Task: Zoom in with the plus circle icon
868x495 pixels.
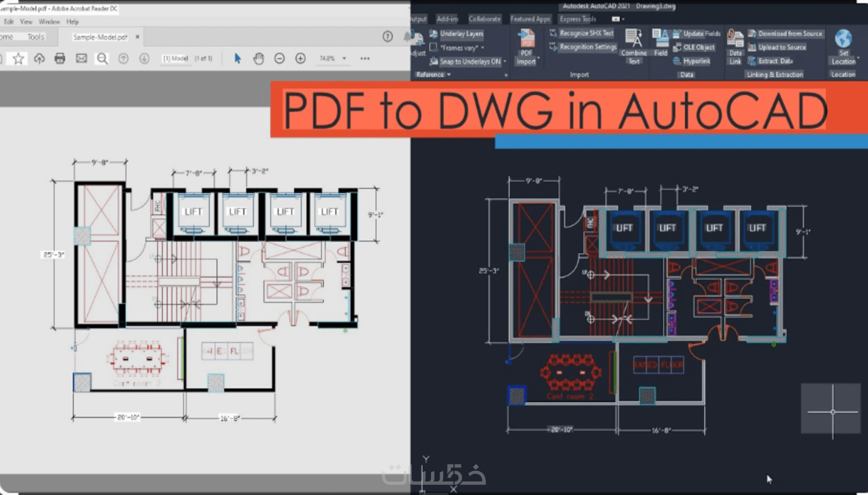Action: pyautogui.click(x=301, y=59)
